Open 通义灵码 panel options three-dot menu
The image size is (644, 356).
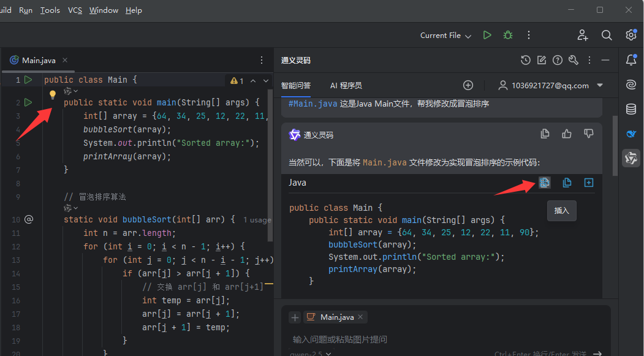[x=589, y=60]
